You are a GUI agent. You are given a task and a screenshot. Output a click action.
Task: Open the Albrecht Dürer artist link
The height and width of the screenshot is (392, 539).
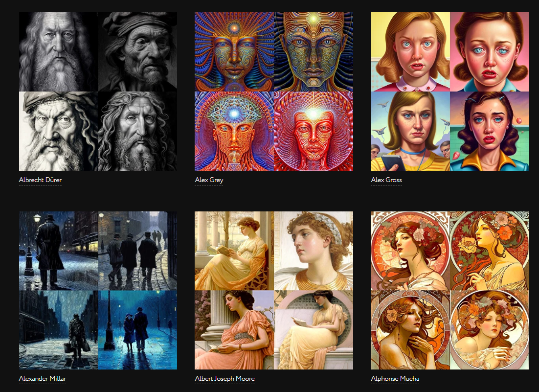[x=40, y=180]
